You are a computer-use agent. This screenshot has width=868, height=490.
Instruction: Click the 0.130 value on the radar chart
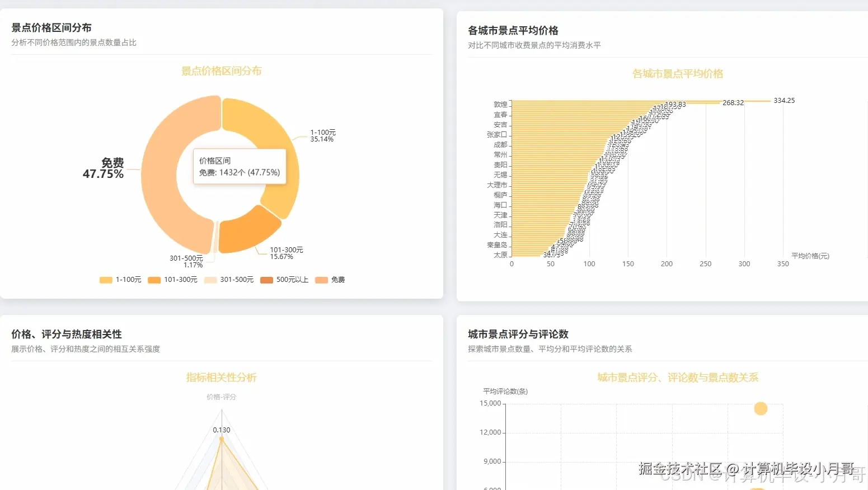coord(221,430)
